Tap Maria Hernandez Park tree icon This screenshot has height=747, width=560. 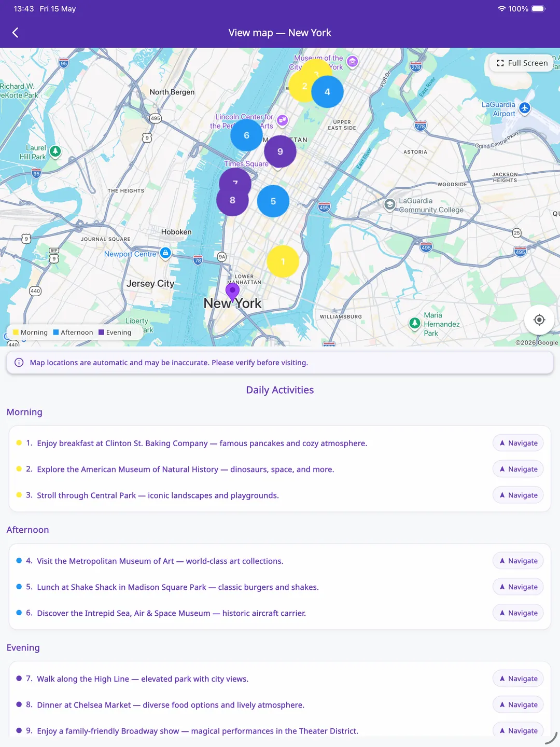coord(415,324)
